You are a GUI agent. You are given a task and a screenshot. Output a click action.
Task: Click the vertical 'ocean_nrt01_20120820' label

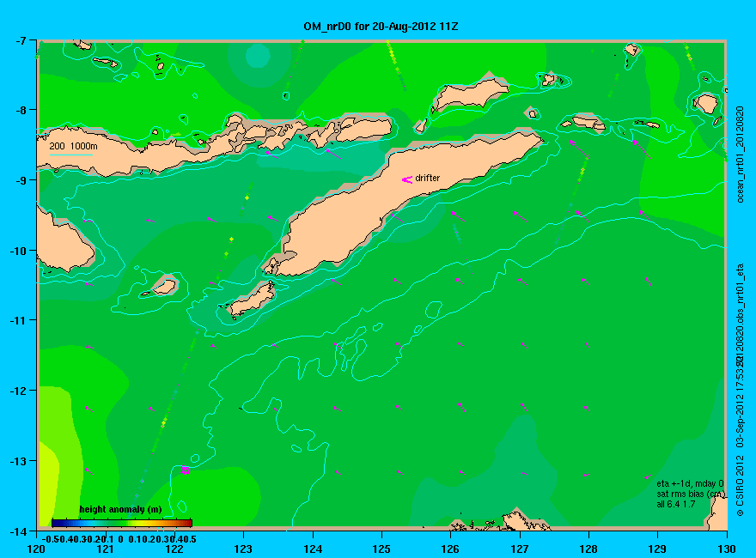point(741,155)
